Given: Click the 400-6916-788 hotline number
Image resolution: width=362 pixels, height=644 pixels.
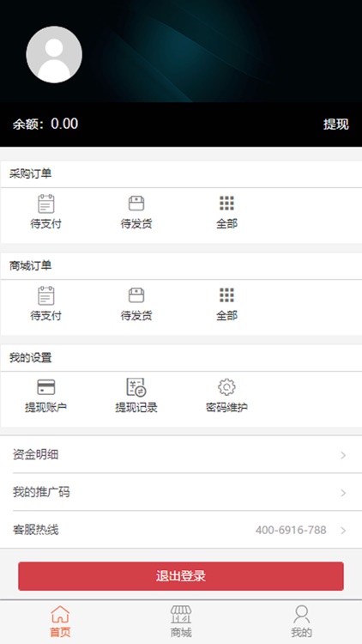Looking at the screenshot, I should (x=291, y=531).
